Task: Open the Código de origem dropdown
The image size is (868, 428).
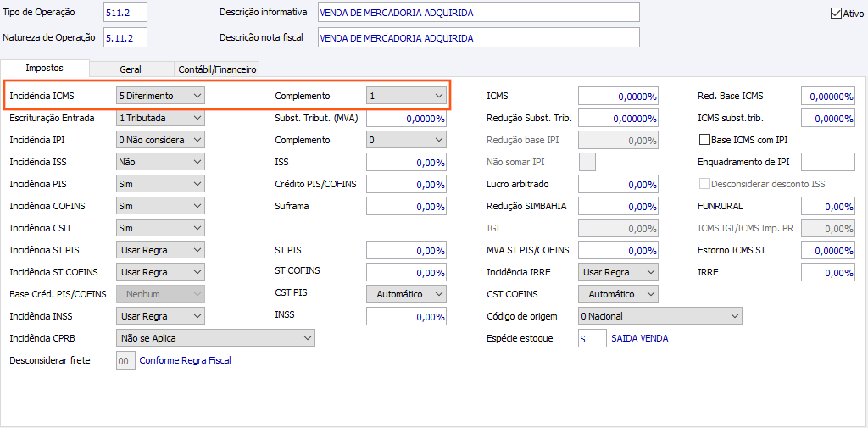Action: 659,316
